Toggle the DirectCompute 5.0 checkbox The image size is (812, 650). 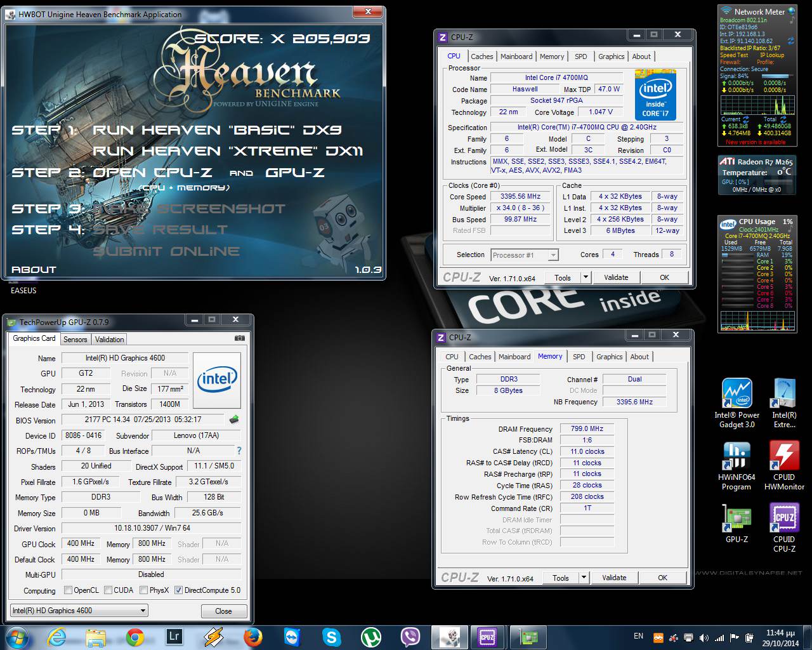coord(178,590)
